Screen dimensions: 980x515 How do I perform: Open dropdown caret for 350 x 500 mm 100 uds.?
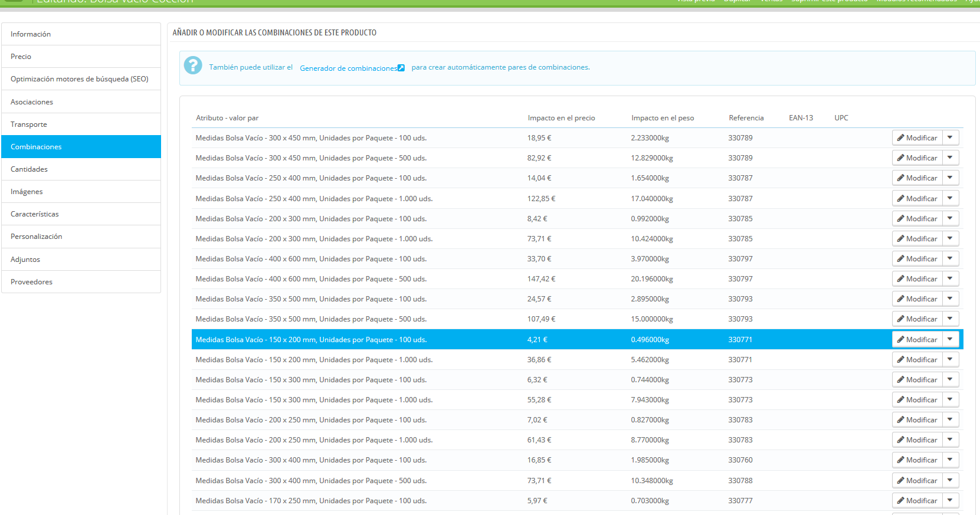(950, 299)
